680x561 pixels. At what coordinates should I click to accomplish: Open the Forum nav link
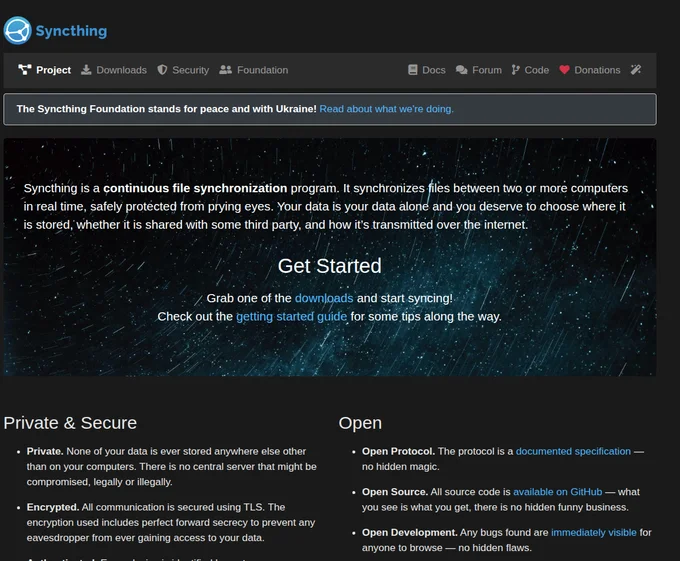(487, 70)
